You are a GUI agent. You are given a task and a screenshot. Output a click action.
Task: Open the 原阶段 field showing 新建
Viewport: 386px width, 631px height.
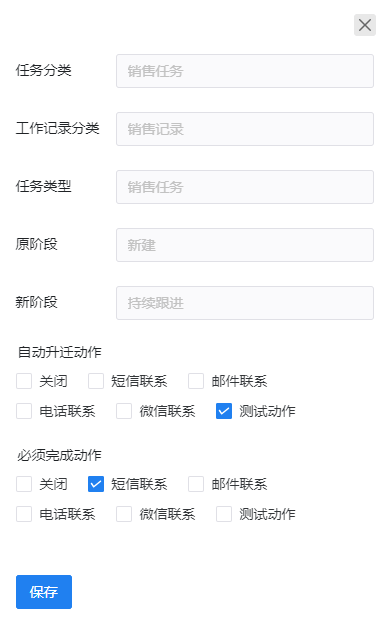[x=245, y=245]
